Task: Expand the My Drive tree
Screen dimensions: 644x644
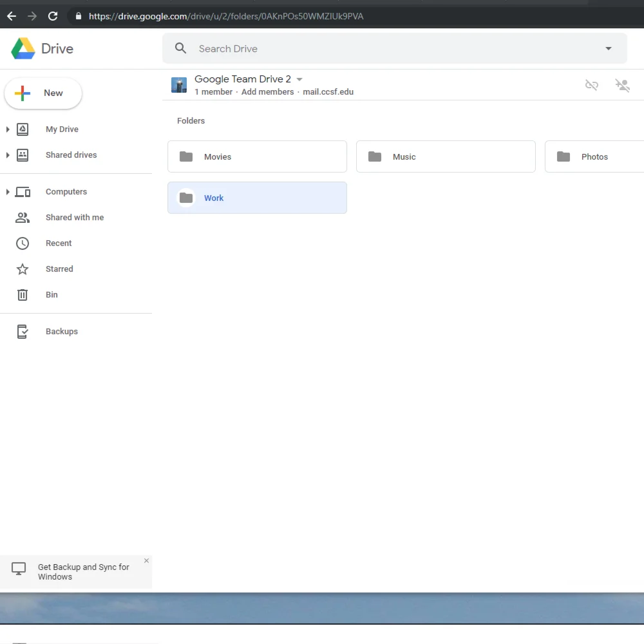Action: [8, 129]
